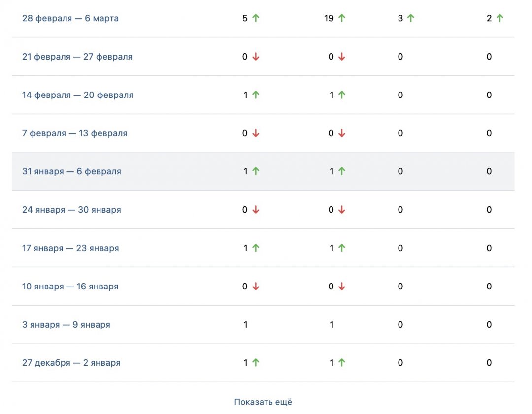The width and height of the screenshot is (532, 414).
Task: Click green arrow beside 2 in last column
Action: pos(499,18)
